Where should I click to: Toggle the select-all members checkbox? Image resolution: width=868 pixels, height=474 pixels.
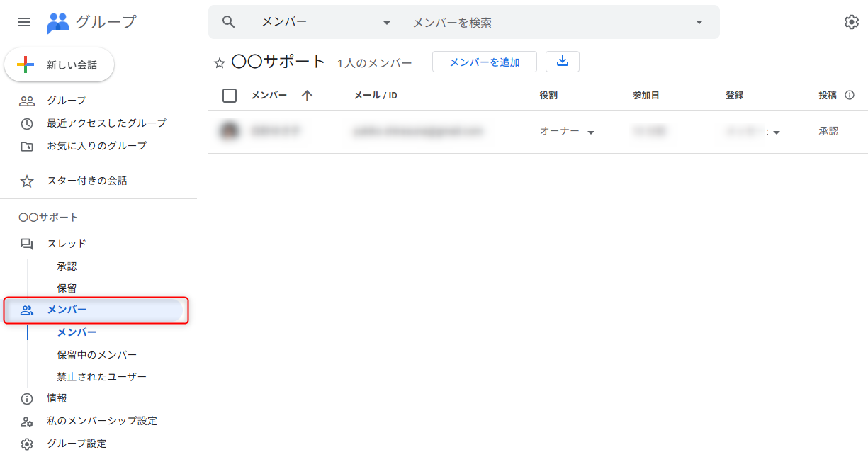pos(230,96)
